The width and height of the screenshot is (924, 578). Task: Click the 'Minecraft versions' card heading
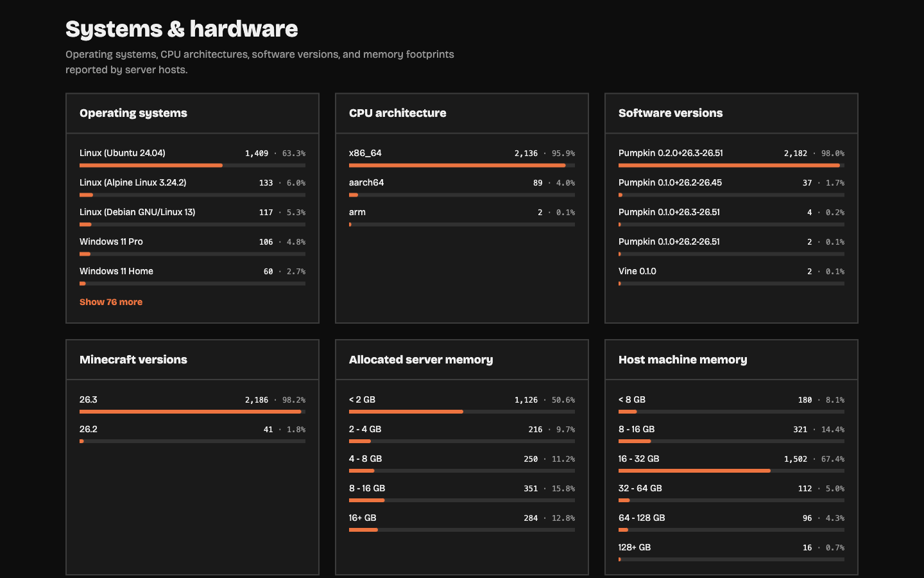click(x=133, y=360)
